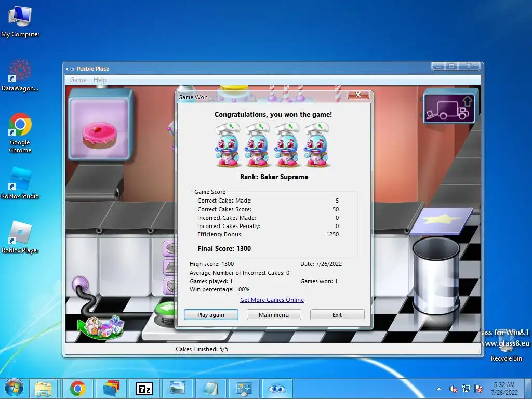Go to Main menu button
The width and height of the screenshot is (532, 399).
[273, 314]
